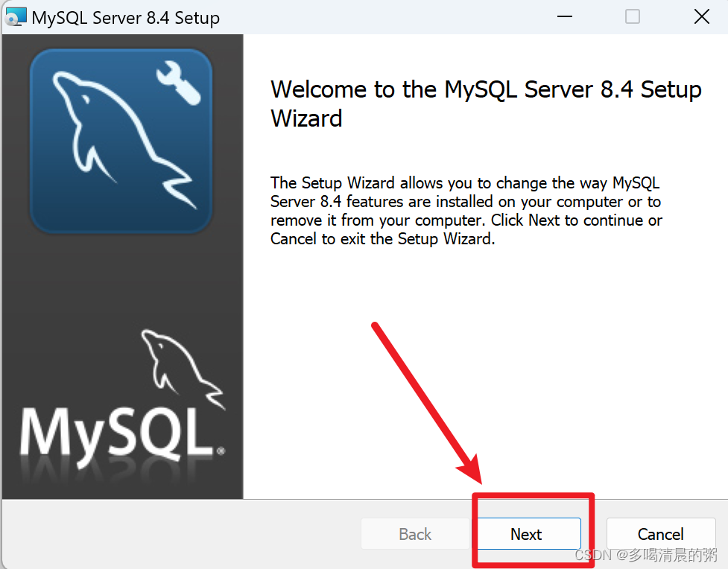Click the disabled maximize window button
This screenshot has width=728, height=569.
(x=633, y=16)
